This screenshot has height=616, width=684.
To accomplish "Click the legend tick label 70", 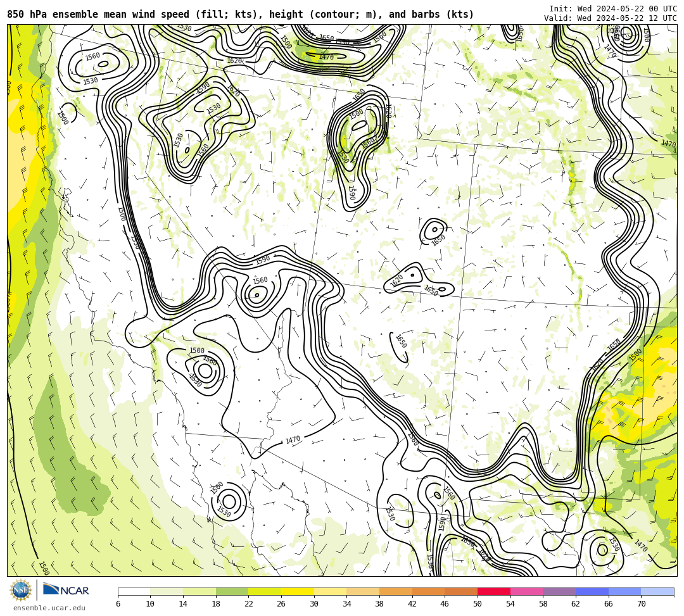I will pos(641,604).
